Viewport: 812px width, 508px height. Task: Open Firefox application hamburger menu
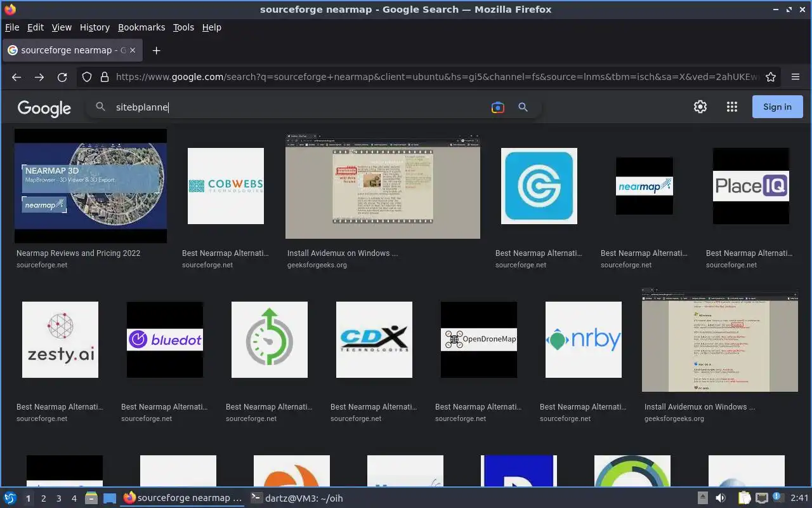796,77
